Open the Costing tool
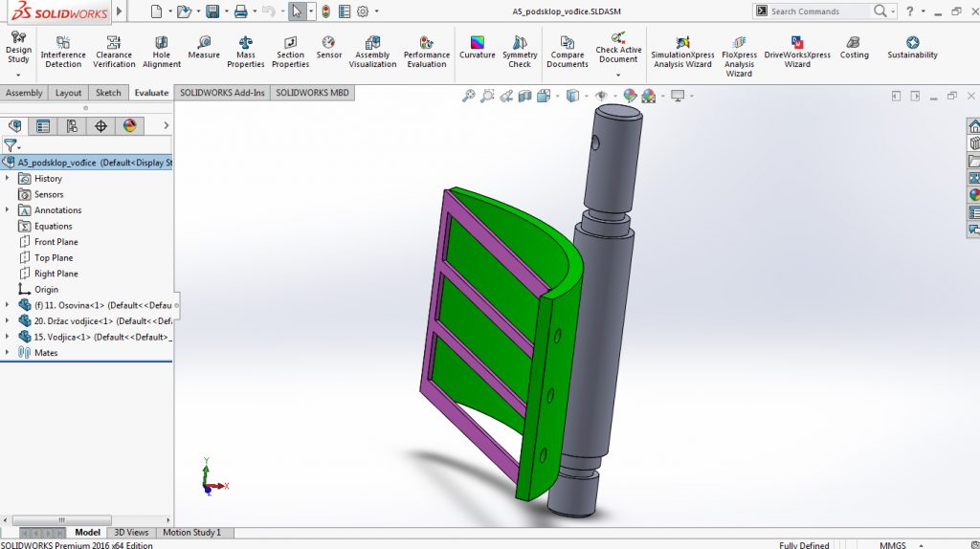The height and width of the screenshot is (549, 980). (854, 47)
